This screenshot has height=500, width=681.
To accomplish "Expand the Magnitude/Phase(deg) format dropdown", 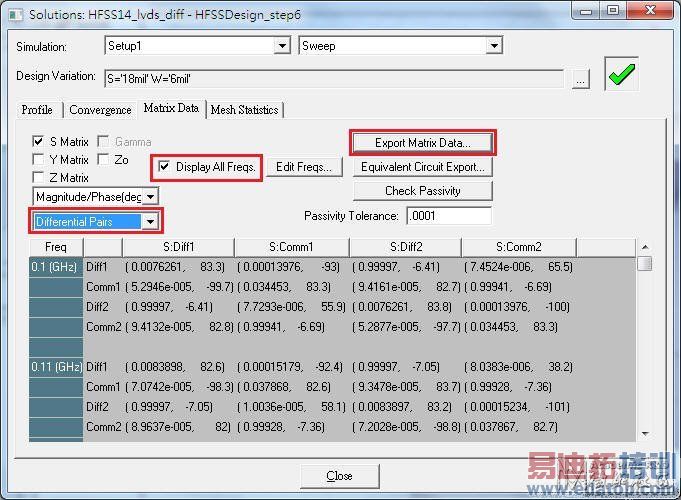I will [x=150, y=197].
